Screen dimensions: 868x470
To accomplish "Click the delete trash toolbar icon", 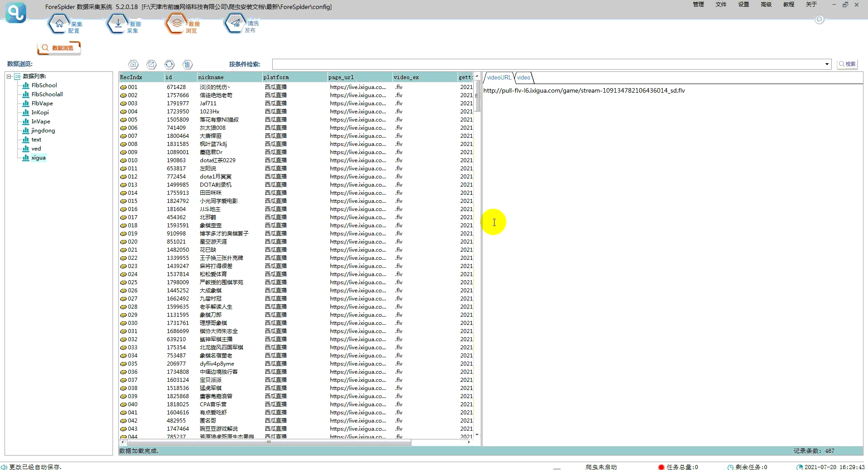I will 188,64.
